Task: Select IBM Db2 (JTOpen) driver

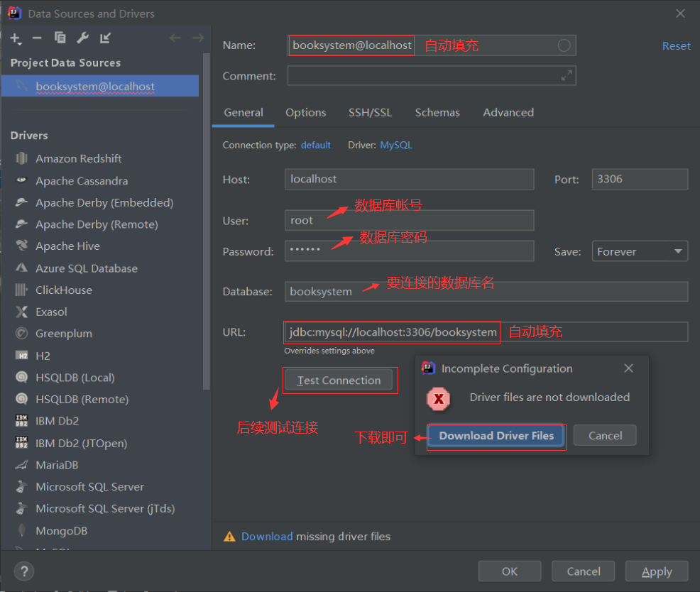Action: (x=81, y=444)
